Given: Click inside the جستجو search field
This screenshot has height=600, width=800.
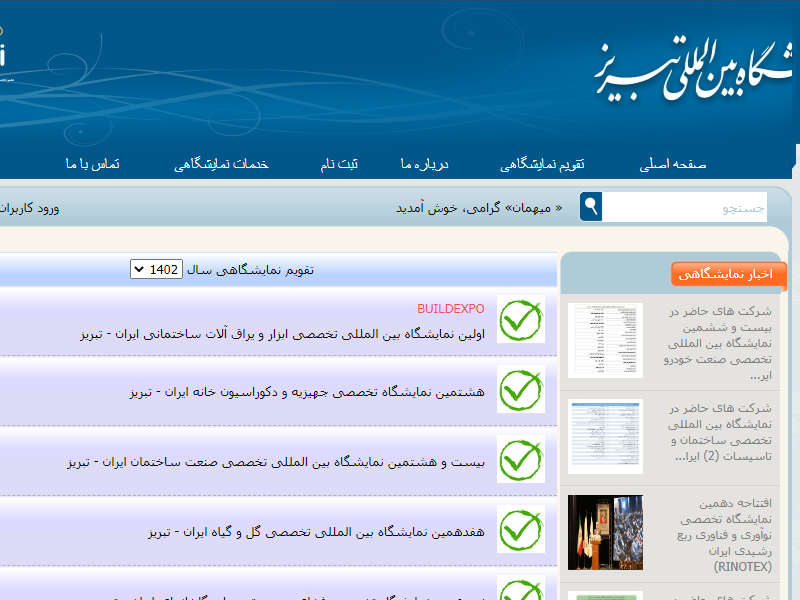Looking at the screenshot, I should [685, 208].
